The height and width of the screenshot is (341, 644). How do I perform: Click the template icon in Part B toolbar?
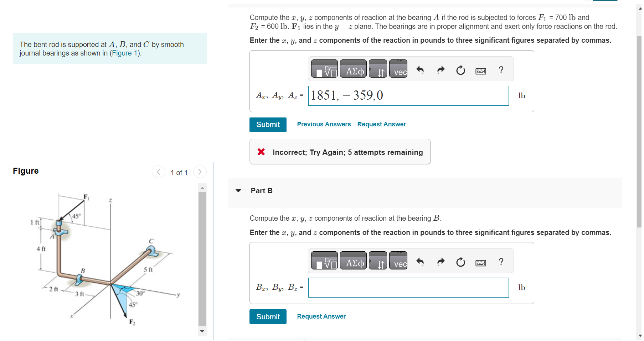(324, 261)
